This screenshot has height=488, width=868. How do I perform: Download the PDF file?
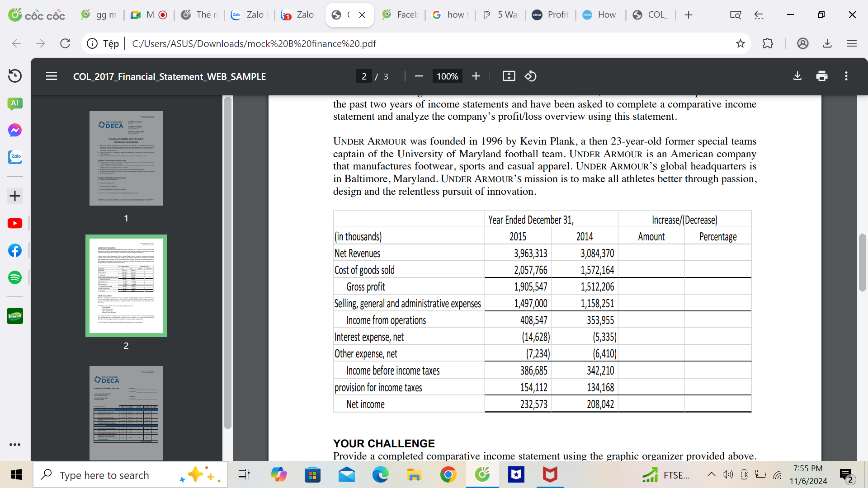[x=797, y=76]
